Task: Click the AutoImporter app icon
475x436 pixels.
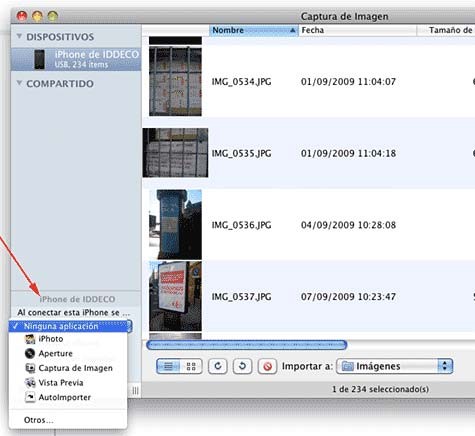Action: click(x=30, y=397)
